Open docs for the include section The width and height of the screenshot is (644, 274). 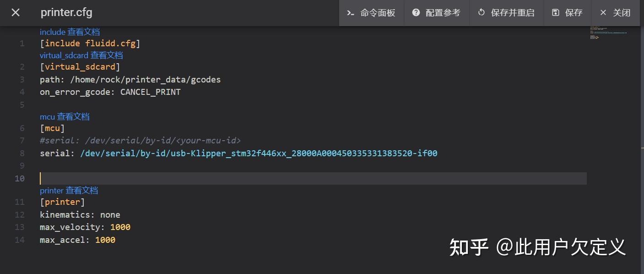[84, 32]
